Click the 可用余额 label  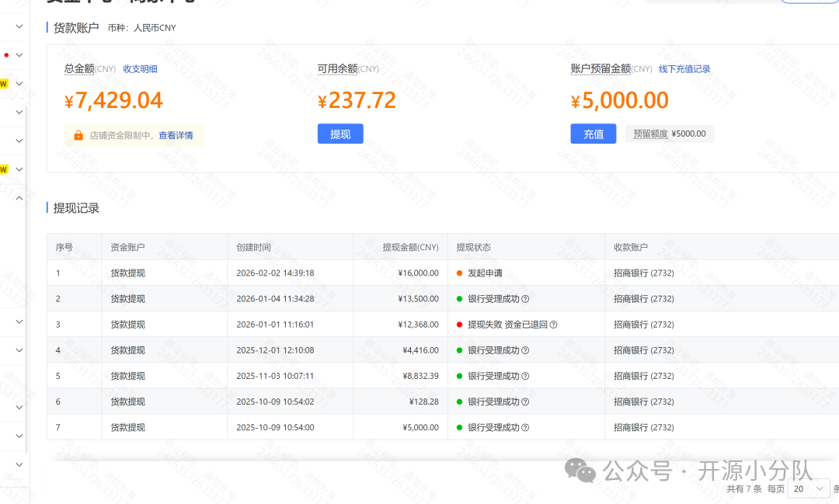338,68
